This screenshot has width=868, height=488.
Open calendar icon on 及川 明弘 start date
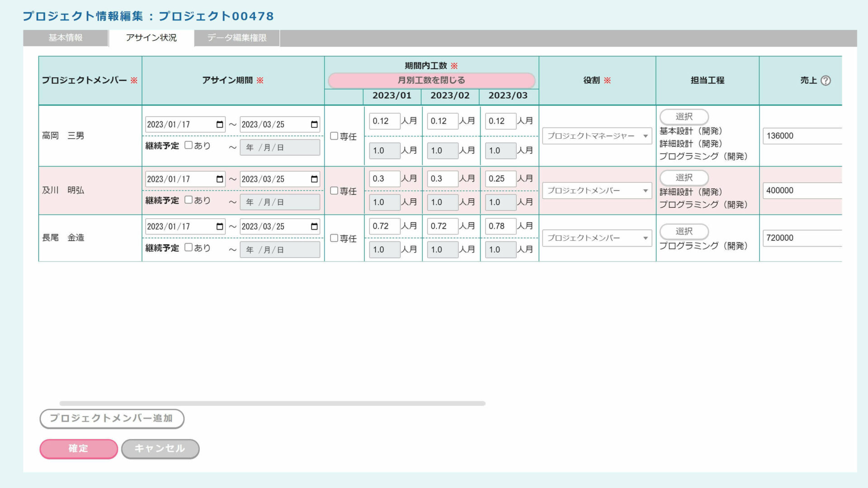click(220, 179)
